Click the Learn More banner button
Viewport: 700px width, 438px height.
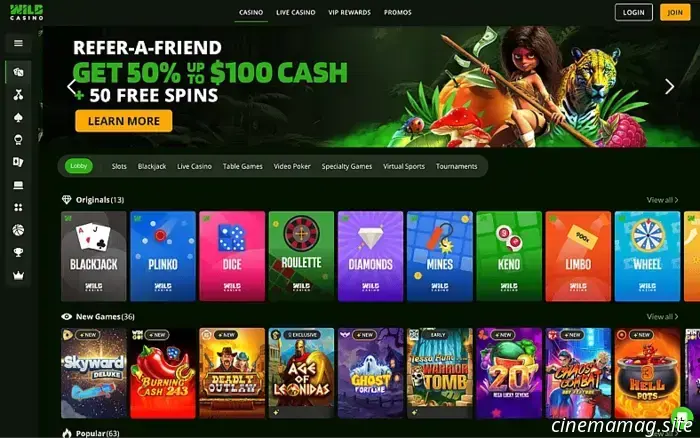(x=124, y=121)
